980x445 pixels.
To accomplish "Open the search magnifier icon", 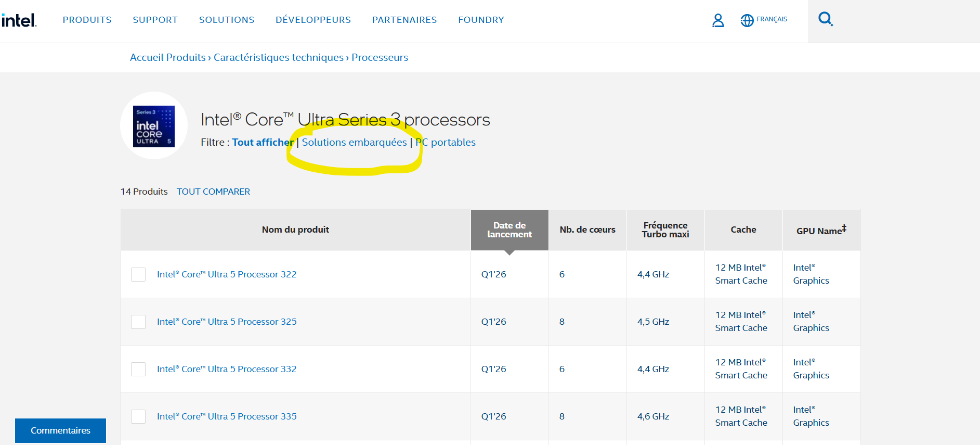I will pyautogui.click(x=825, y=19).
